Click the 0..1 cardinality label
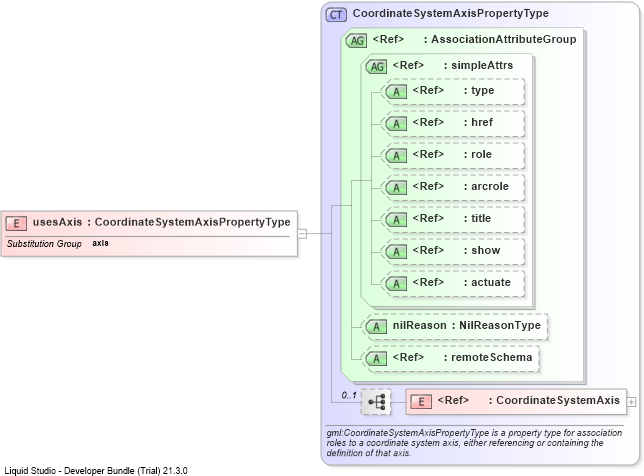 (349, 396)
